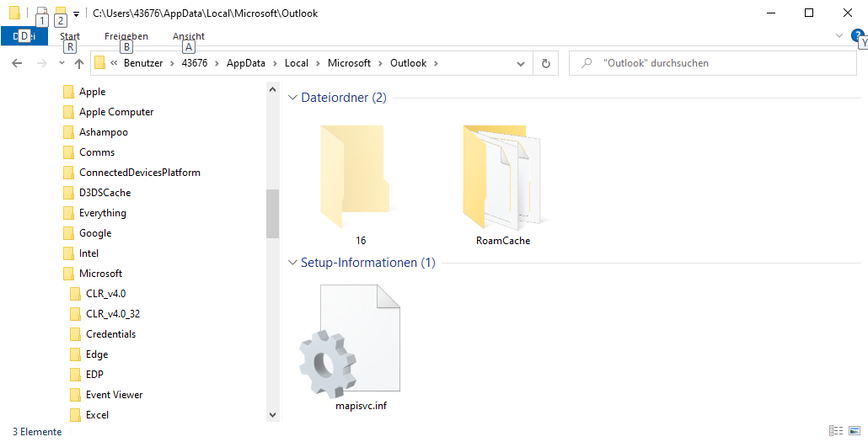The width and height of the screenshot is (868, 442).
Task: Open the Freigeben ribbon tab
Action: (126, 36)
